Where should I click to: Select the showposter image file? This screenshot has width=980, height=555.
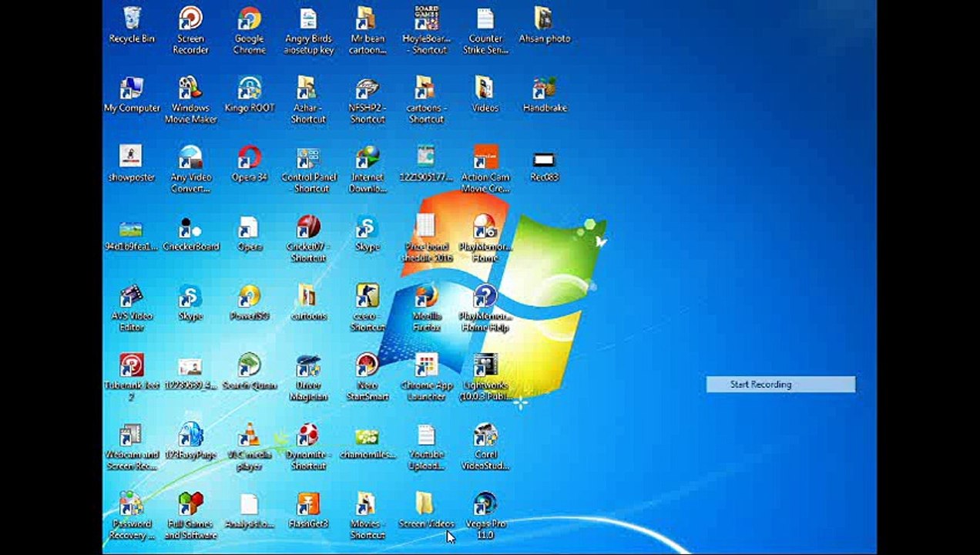click(132, 164)
